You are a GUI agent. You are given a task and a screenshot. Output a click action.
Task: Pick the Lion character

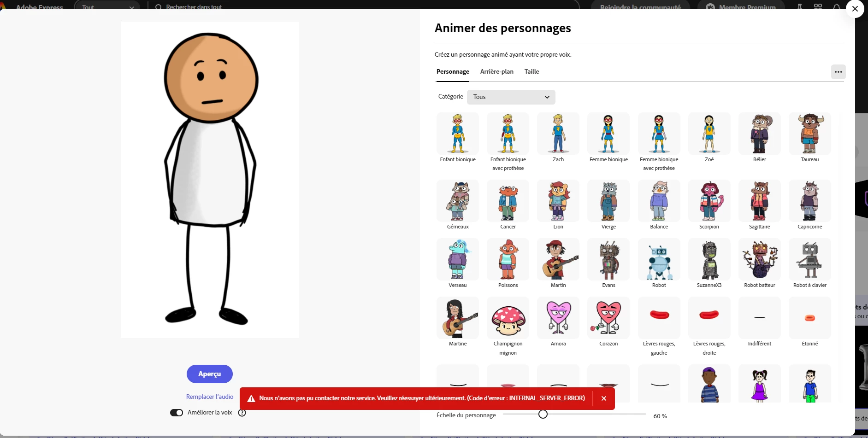tap(558, 201)
